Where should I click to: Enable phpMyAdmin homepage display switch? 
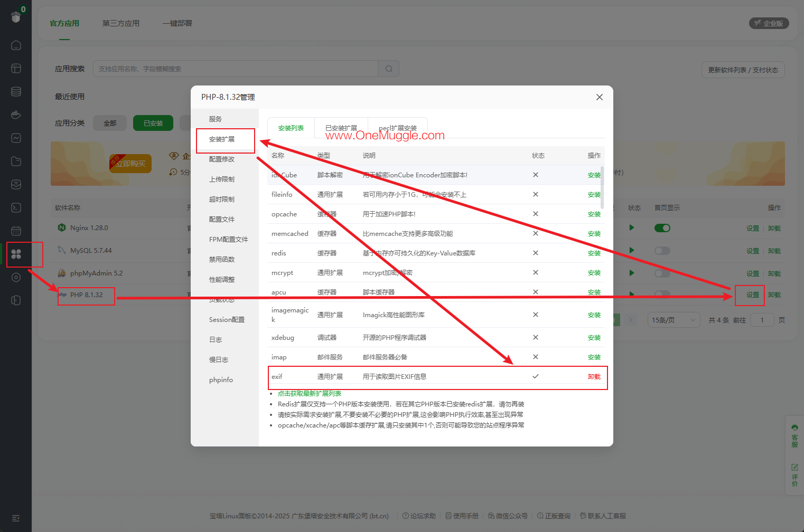point(662,273)
